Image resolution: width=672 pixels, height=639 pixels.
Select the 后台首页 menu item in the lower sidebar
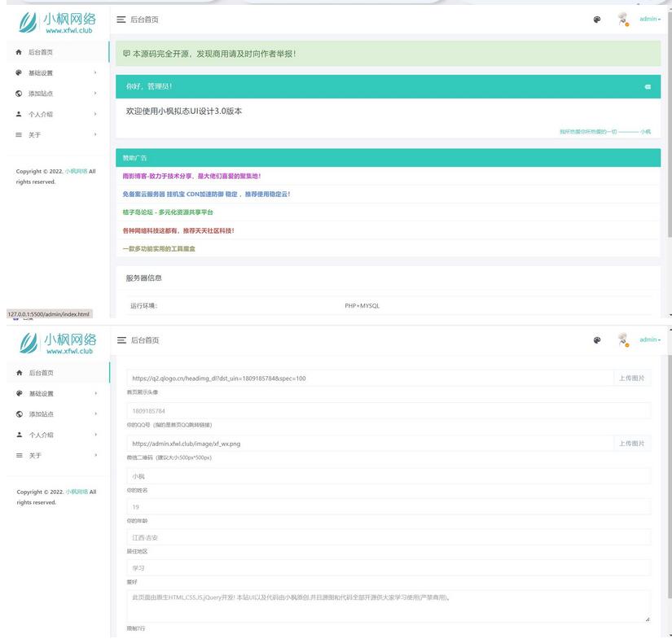pyautogui.click(x=41, y=373)
